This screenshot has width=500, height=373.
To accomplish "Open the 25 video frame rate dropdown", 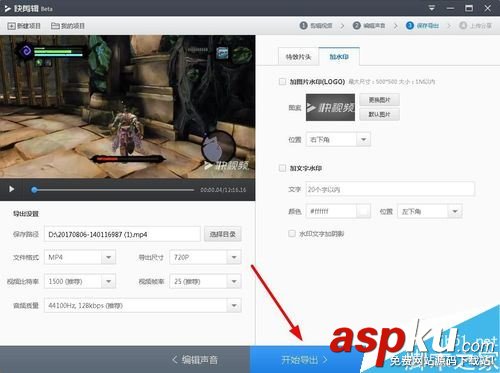I will [x=205, y=281].
